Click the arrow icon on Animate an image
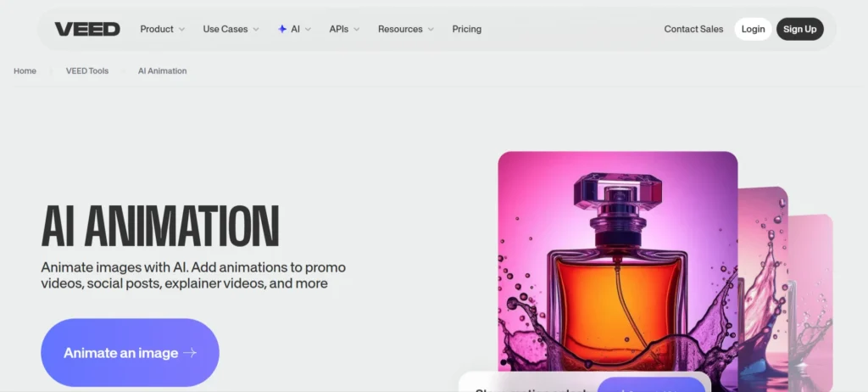 [190, 353]
